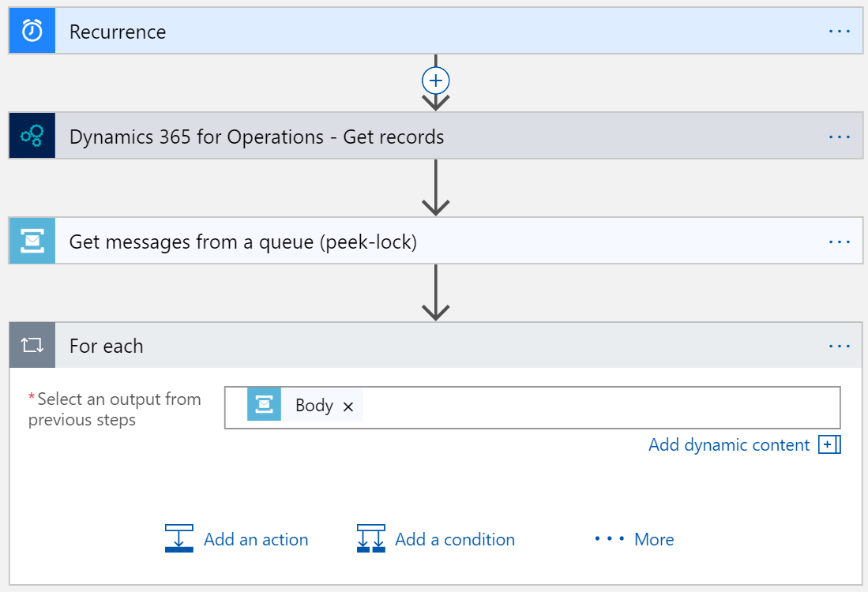Screen dimensions: 868x592
Task: Open For each ellipsis menu
Action: pos(840,347)
